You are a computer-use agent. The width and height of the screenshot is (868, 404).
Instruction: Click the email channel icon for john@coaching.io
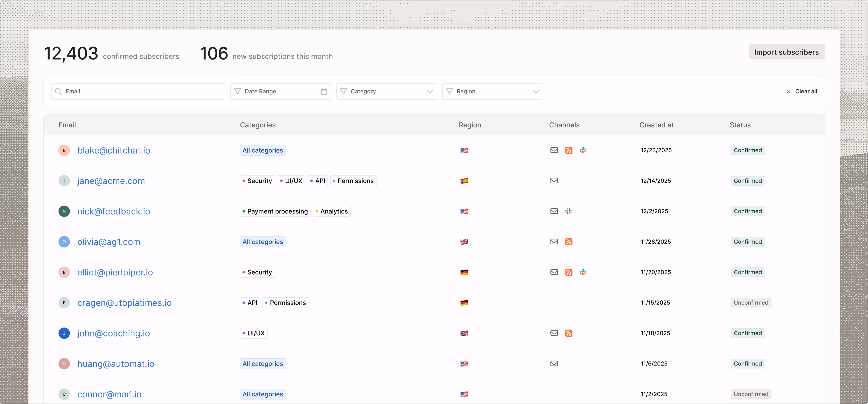tap(554, 333)
